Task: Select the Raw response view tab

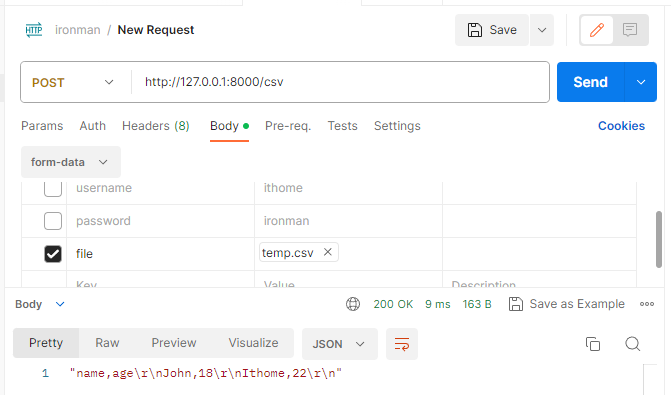Action: (107, 343)
